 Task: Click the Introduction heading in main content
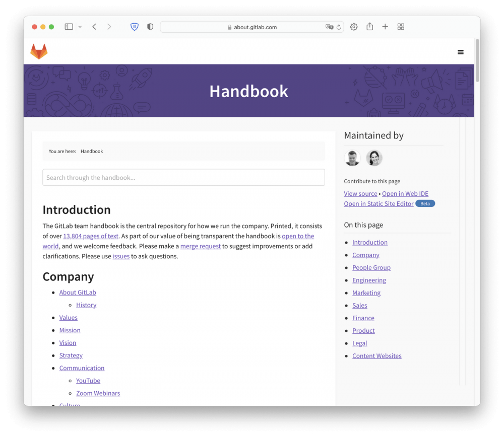pos(77,209)
